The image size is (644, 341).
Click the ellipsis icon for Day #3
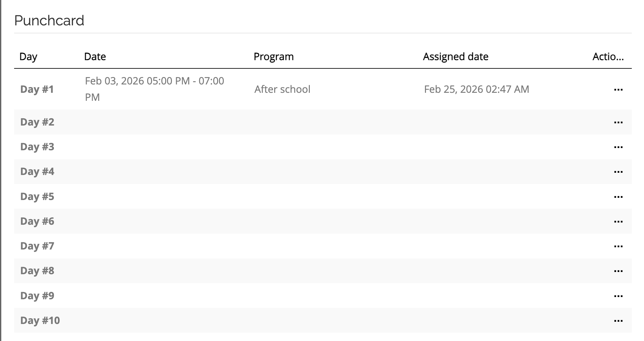(618, 147)
